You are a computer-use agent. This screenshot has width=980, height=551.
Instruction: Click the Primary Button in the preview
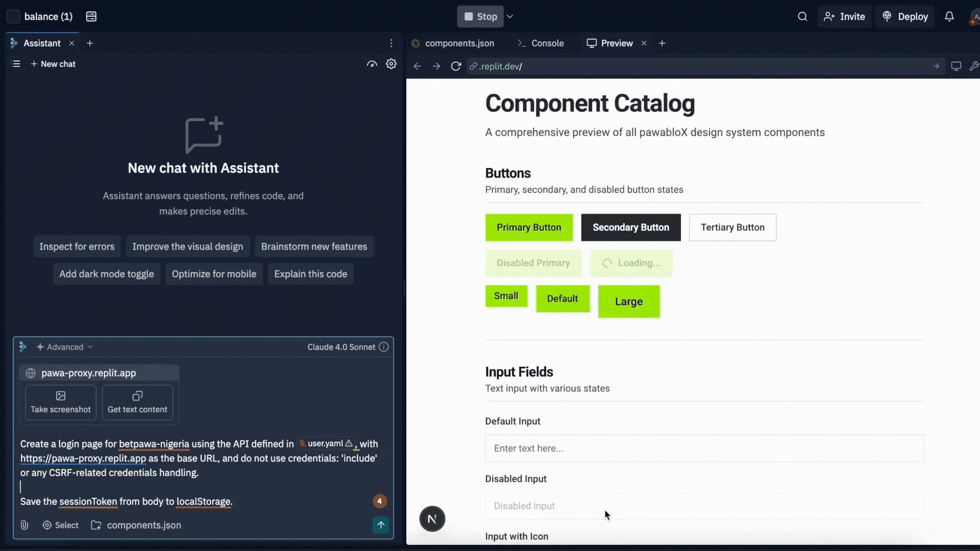click(x=529, y=228)
